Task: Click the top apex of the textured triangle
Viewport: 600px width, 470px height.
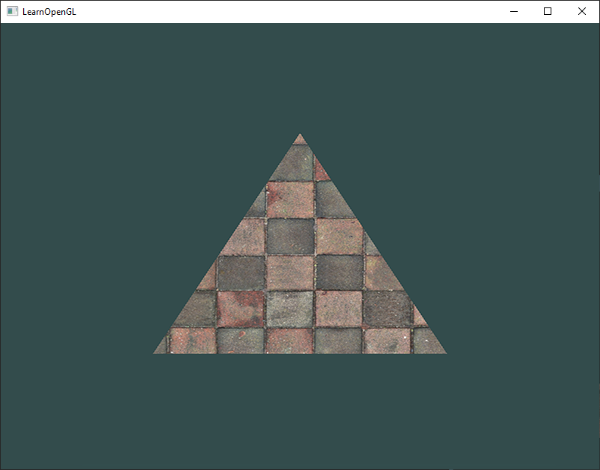Action: coord(300,135)
